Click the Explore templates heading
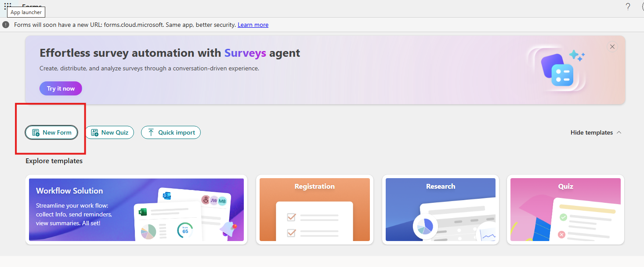Viewport: 644px width, 267px height. (x=54, y=161)
